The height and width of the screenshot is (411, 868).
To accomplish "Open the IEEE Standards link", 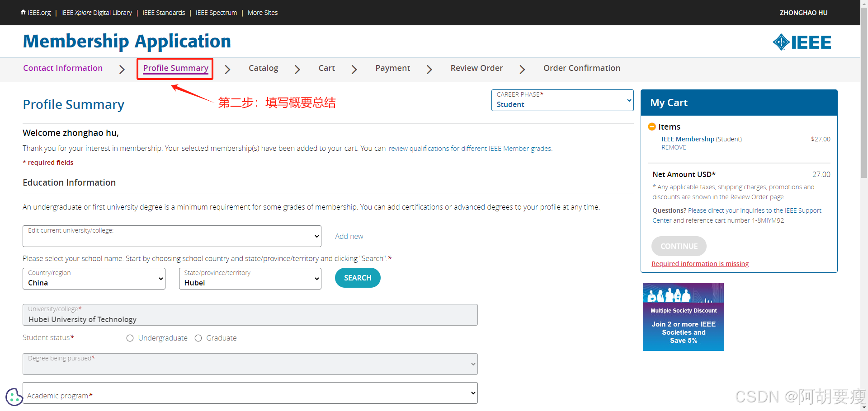I will (x=164, y=13).
